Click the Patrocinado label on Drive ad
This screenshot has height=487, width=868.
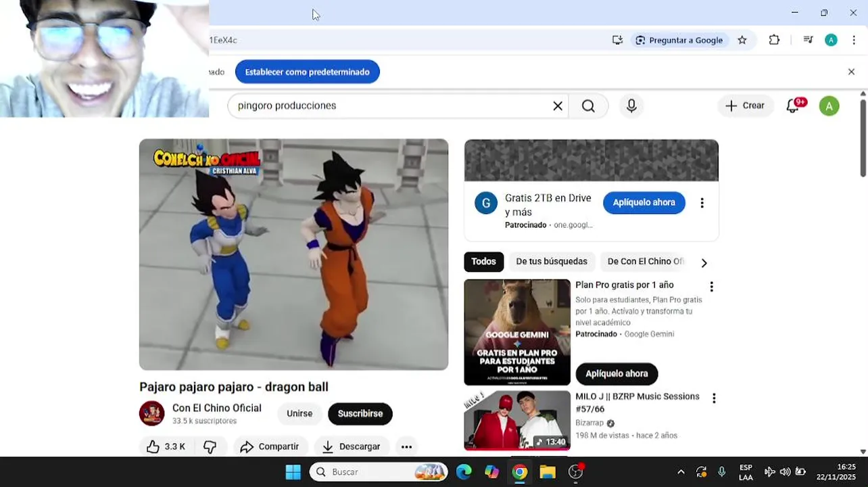click(x=525, y=225)
